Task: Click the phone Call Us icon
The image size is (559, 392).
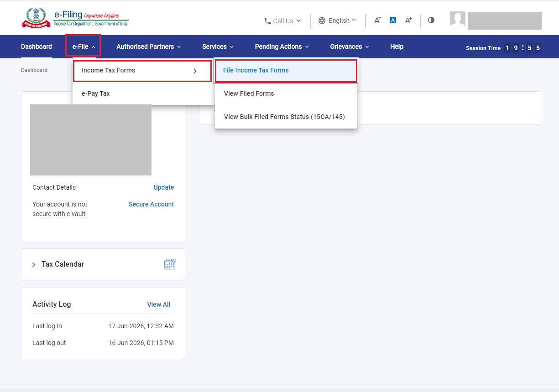Action: click(x=267, y=21)
